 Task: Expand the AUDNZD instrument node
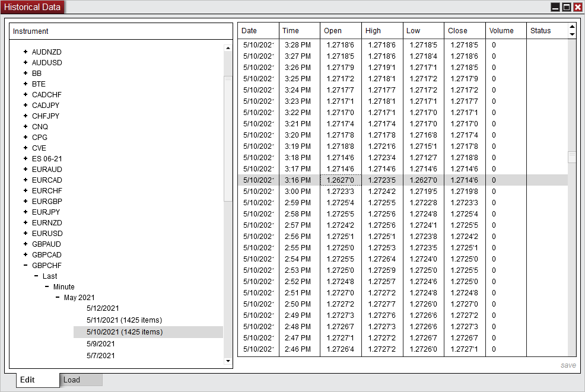tap(25, 52)
